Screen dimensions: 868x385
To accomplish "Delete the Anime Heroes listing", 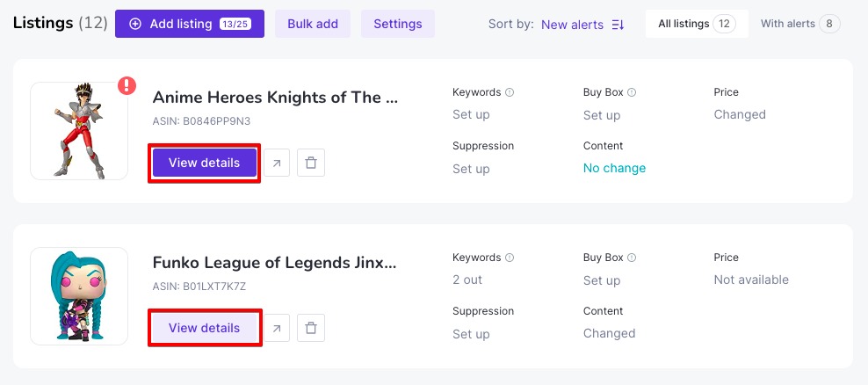I will point(311,163).
